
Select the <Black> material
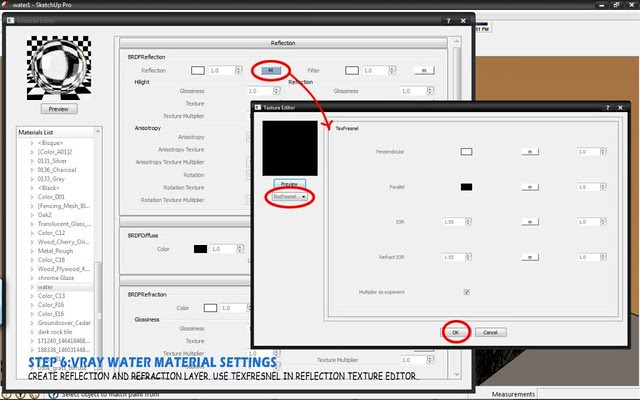point(49,188)
